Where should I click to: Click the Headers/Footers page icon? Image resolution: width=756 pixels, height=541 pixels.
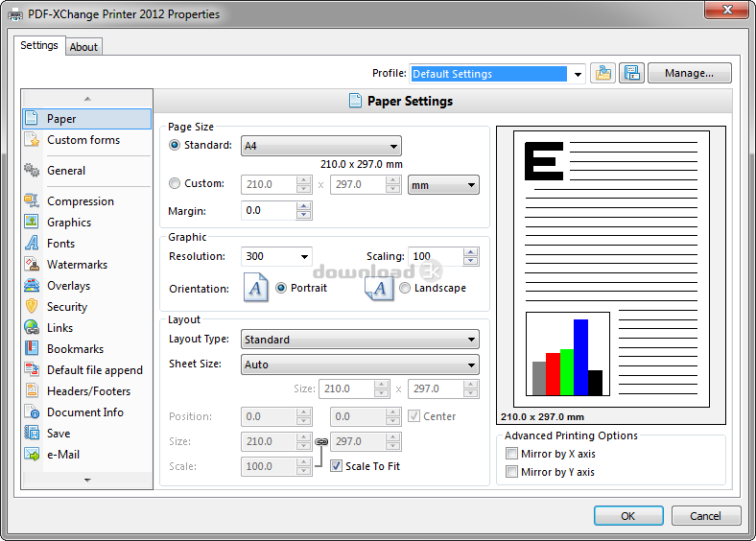[x=32, y=390]
